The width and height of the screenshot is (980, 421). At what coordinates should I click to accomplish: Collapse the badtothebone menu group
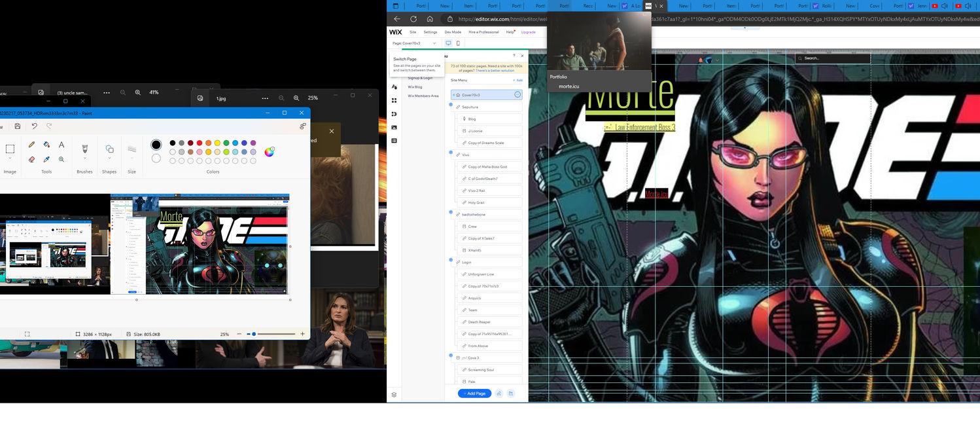pyautogui.click(x=451, y=212)
